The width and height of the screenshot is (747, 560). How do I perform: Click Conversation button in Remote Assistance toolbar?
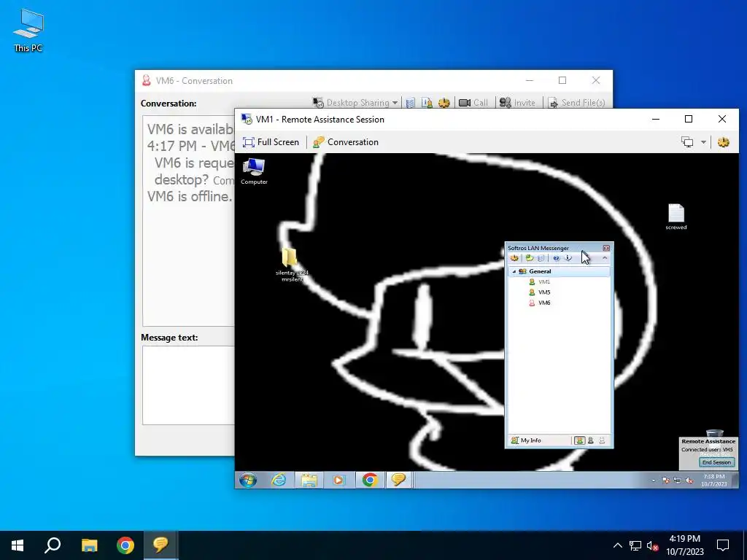click(346, 142)
